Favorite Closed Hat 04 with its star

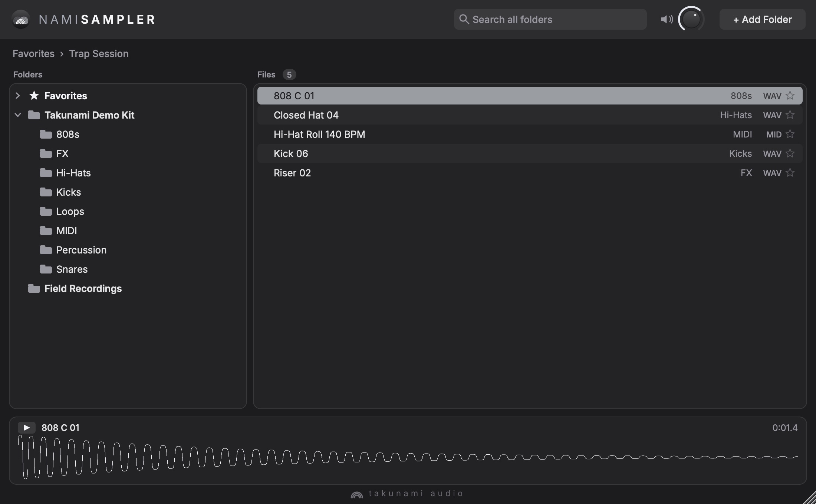pos(790,115)
